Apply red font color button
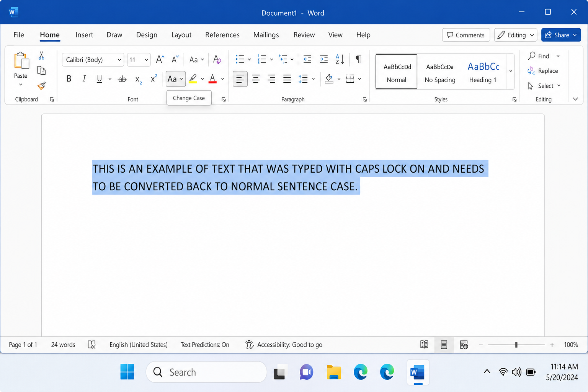 (213, 79)
